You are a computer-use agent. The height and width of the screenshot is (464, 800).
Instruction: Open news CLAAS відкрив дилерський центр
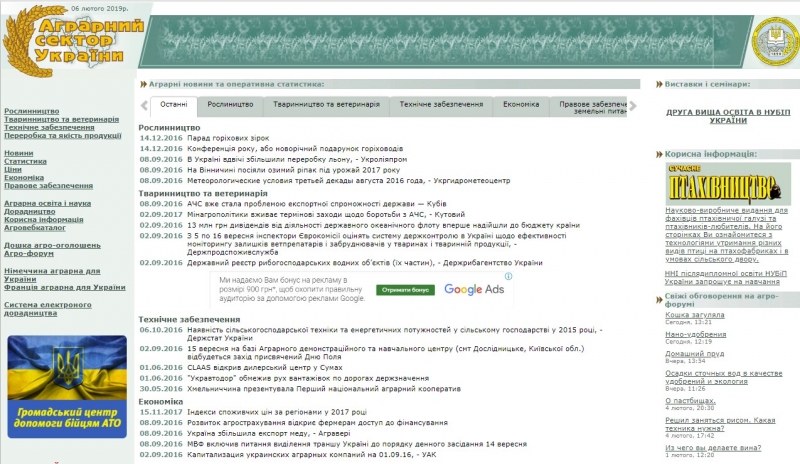264,368
